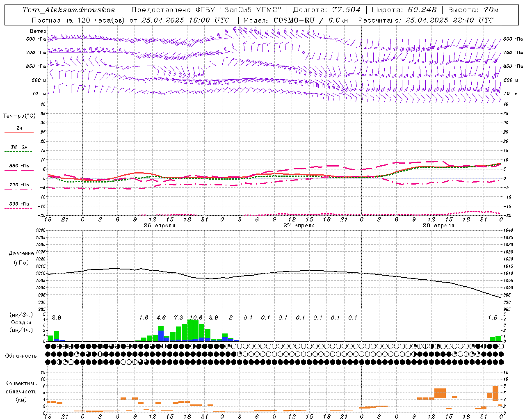Click the Давление pressure panel title
The width and height of the screenshot is (525, 420).
[x=21, y=253]
